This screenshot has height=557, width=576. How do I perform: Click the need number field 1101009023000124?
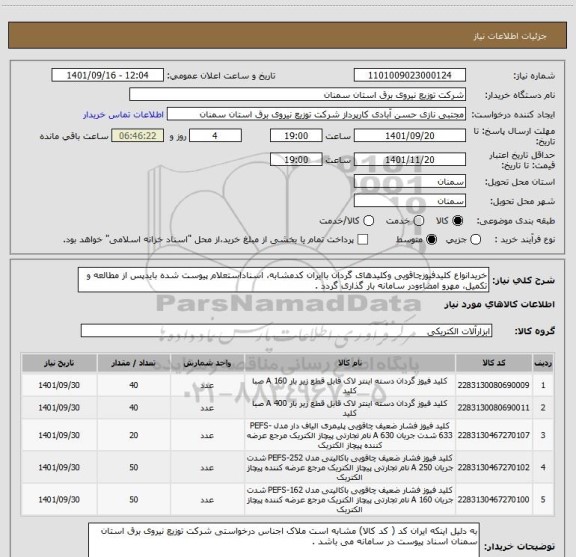click(410, 75)
